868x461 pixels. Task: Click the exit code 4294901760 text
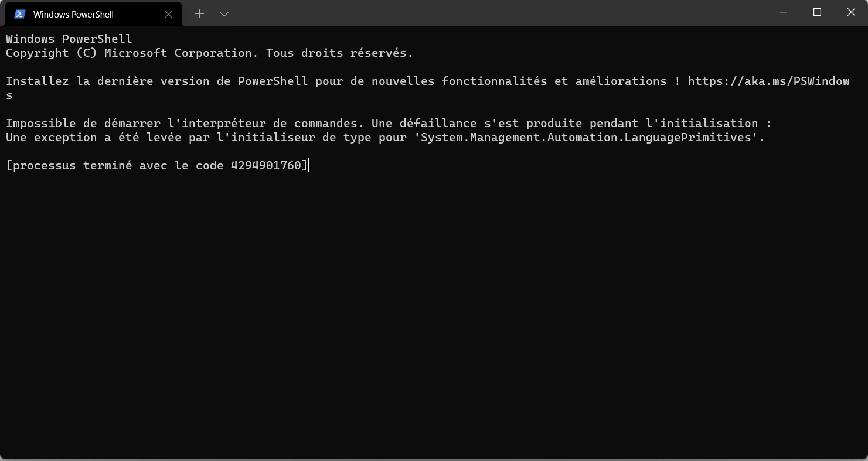click(x=265, y=165)
